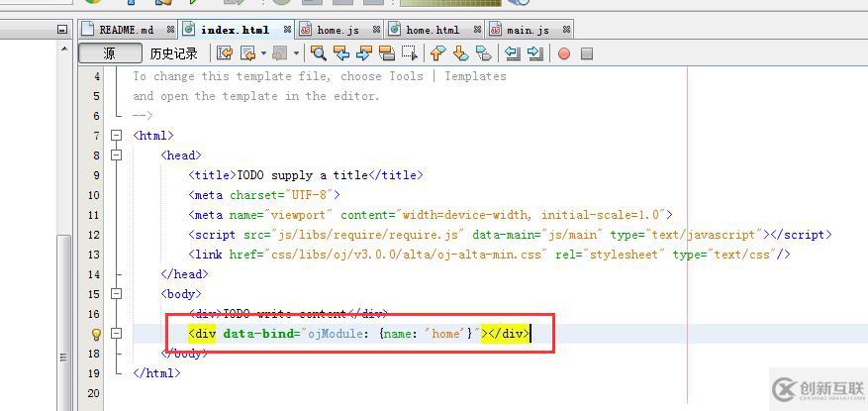Minimize the left side panel
The width and height of the screenshot is (868, 411).
(x=63, y=30)
